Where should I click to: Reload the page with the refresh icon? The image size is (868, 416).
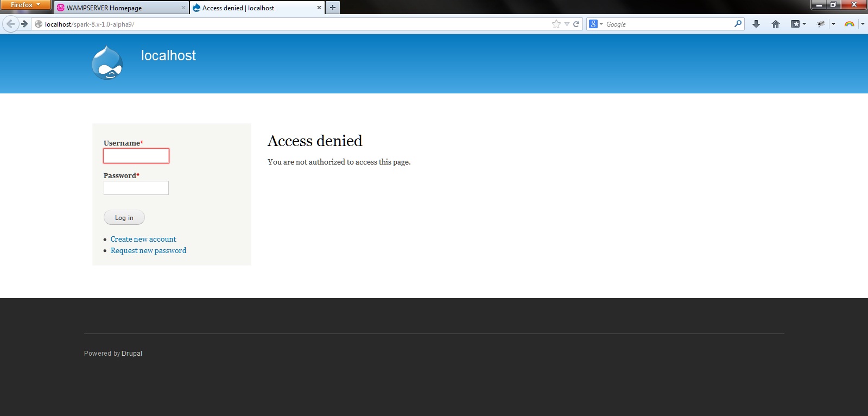tap(576, 24)
